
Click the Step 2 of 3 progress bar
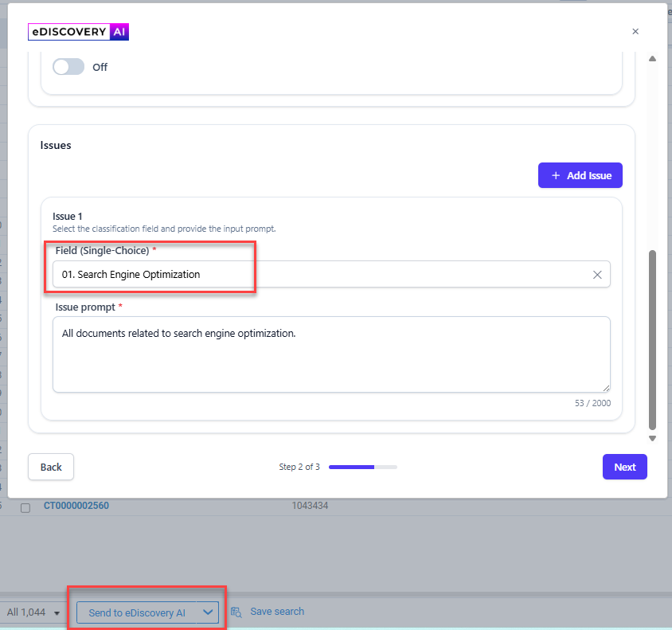point(362,467)
